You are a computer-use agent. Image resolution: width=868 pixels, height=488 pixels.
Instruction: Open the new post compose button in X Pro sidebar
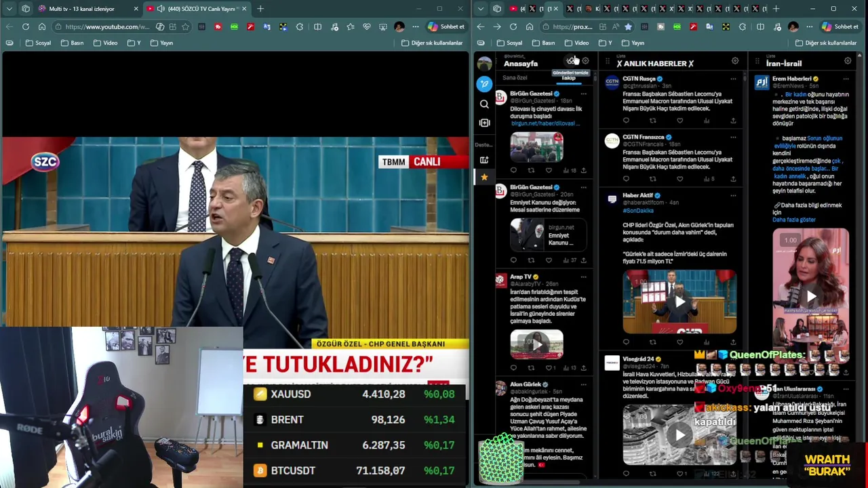tap(484, 84)
